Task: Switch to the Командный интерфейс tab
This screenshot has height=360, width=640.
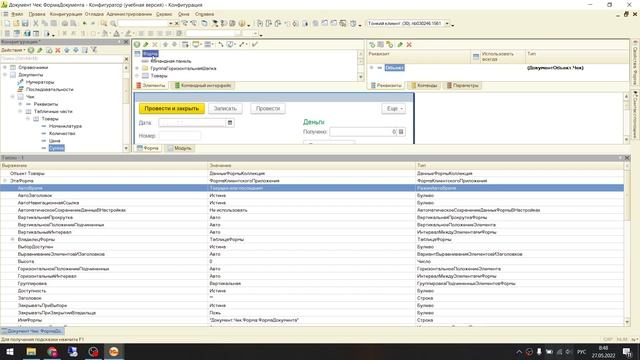Action: click(203, 85)
